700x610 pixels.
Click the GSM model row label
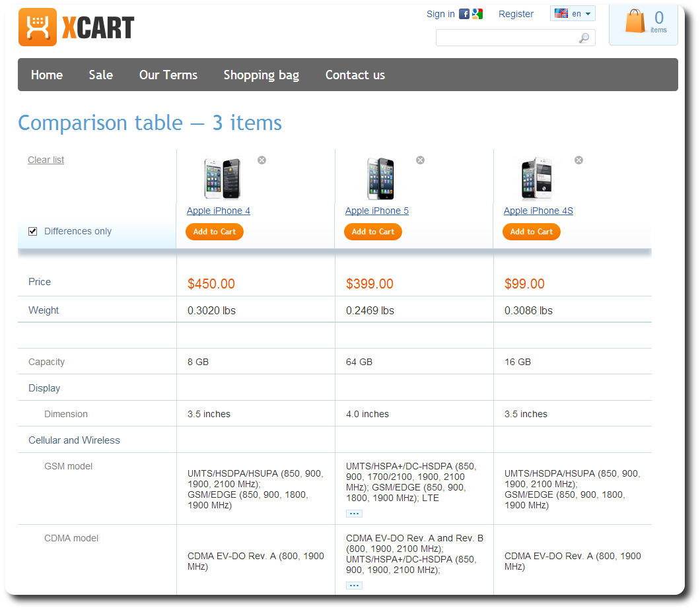(x=68, y=466)
